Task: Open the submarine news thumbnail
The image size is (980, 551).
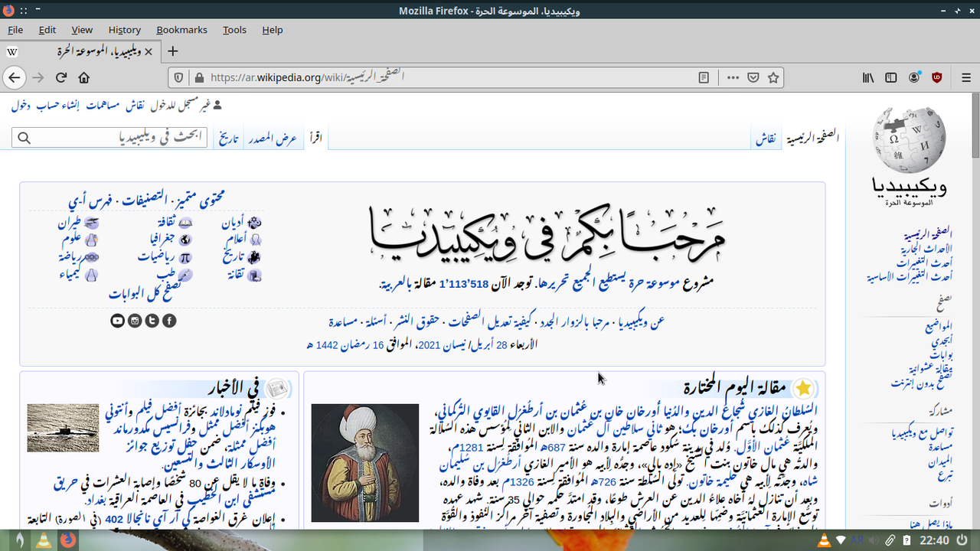Action: tap(63, 429)
